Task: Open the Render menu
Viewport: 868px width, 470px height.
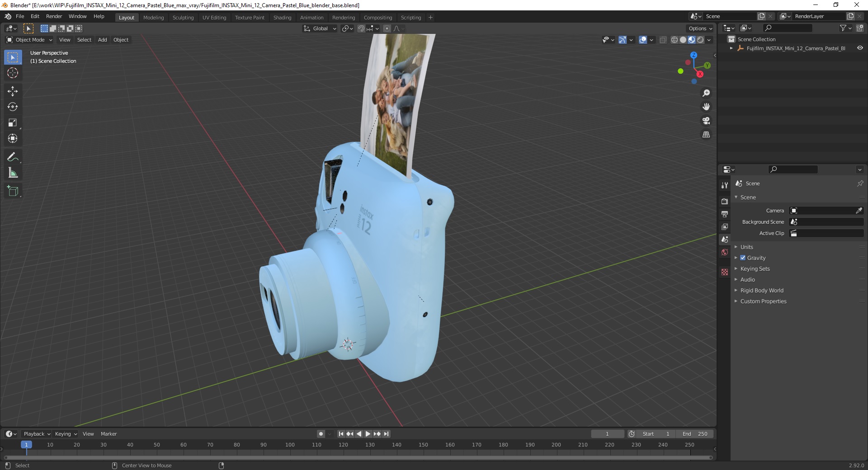Action: click(54, 16)
